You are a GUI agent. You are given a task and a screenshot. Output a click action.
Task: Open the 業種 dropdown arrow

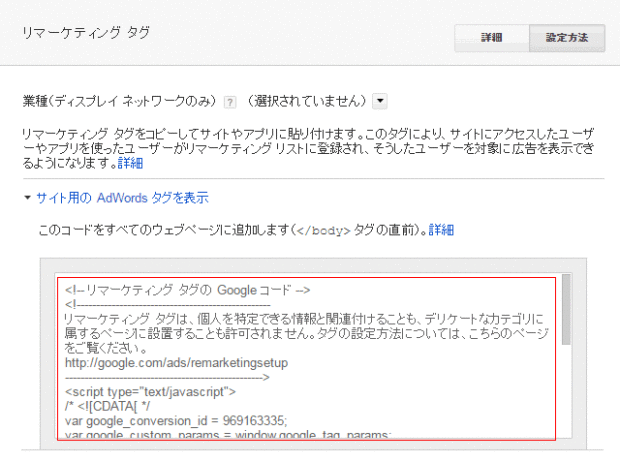380,101
